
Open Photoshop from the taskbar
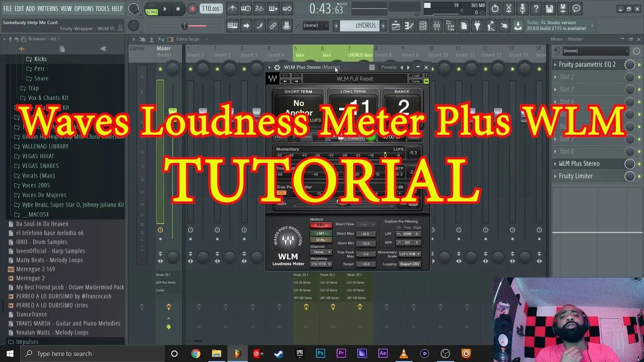[x=320, y=353]
